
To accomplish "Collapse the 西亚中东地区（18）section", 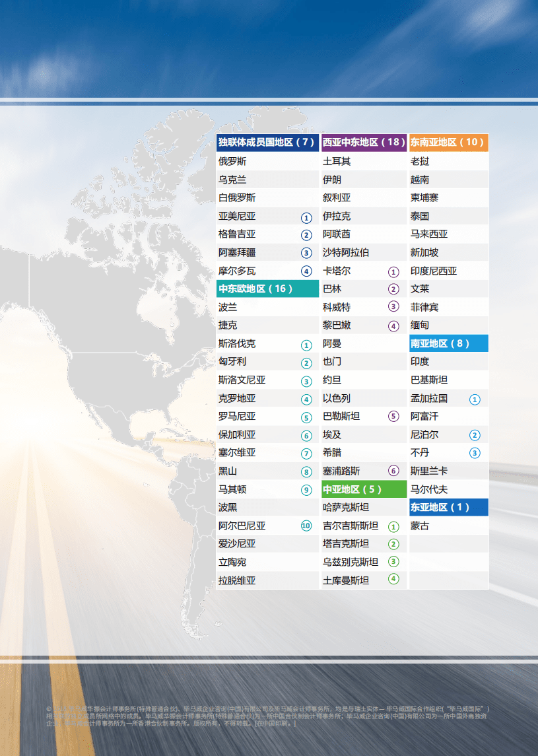I will click(363, 143).
